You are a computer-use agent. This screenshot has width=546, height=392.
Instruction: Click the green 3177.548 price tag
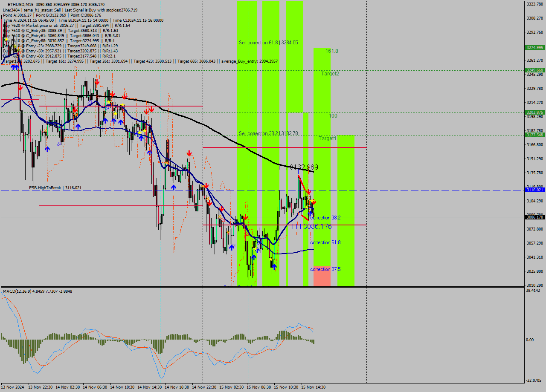pos(535,135)
